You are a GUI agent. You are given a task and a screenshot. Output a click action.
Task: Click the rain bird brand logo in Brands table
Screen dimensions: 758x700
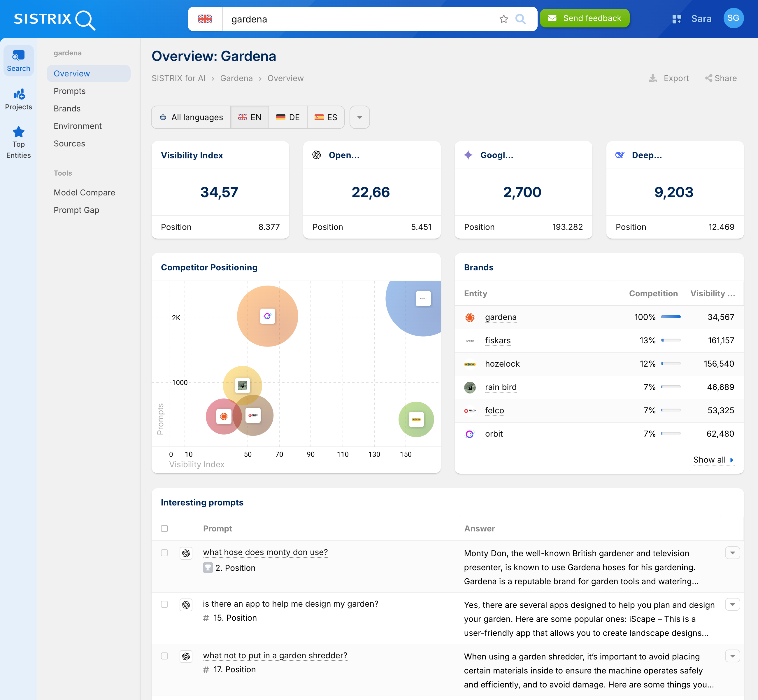point(469,388)
